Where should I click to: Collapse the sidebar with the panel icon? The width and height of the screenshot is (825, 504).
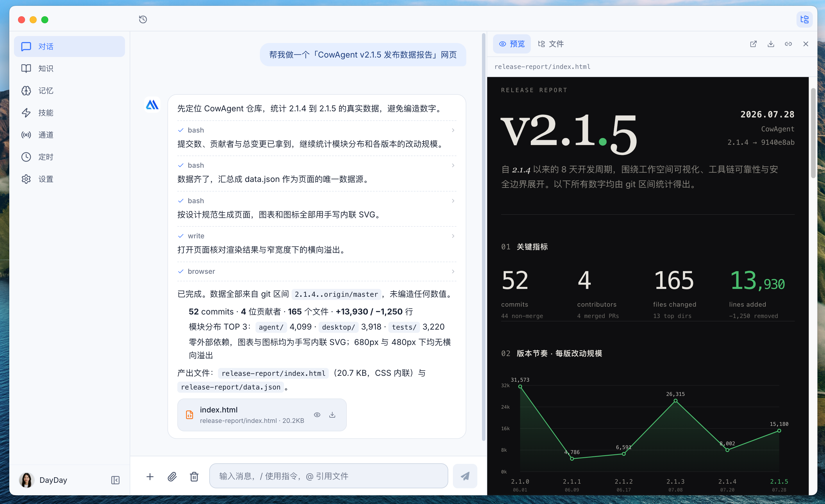pyautogui.click(x=115, y=480)
